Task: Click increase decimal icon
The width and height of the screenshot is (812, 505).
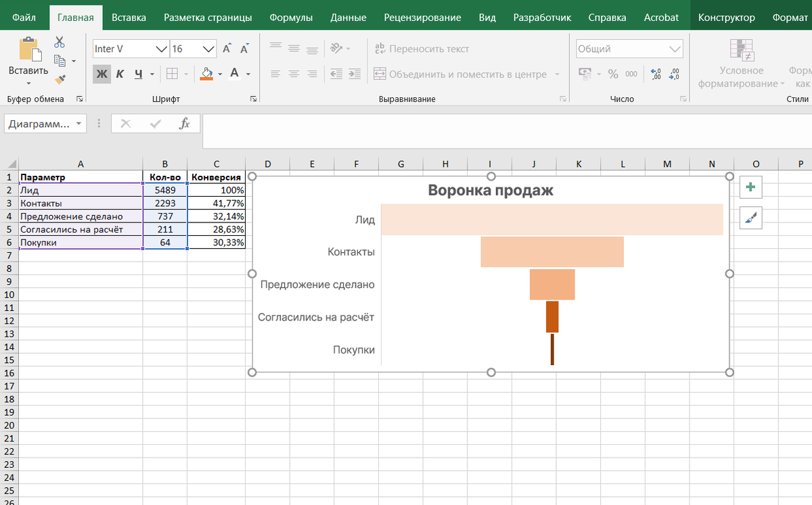Action: [x=656, y=74]
